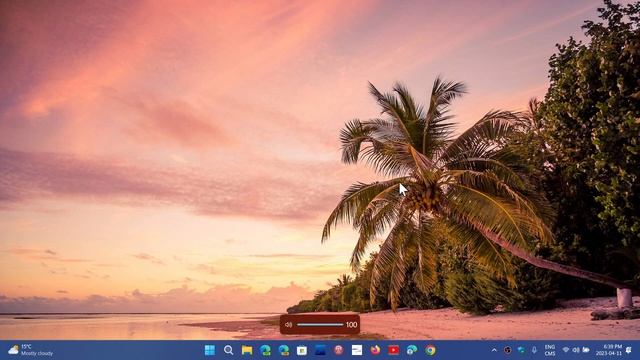This screenshot has height=360, width=640.
Task: Open the OBS Studio tray icon
Action: (x=508, y=350)
